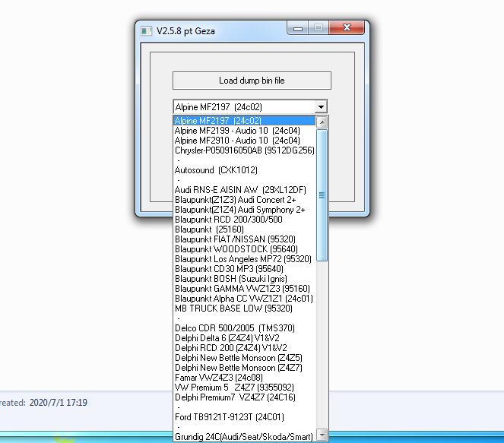
Task: Pick Famar VWZ4Z3 (24c08) from list
Action: point(218,378)
